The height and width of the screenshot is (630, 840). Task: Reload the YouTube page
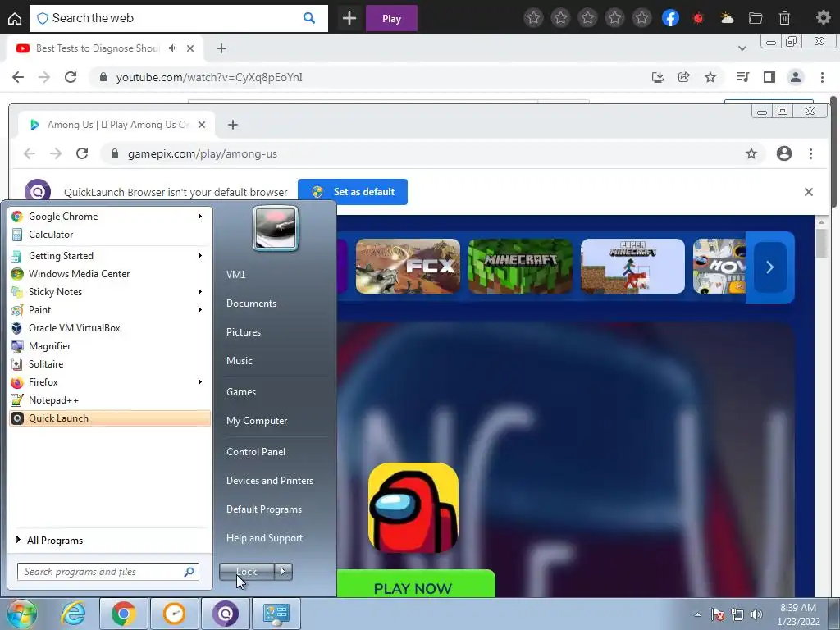click(x=71, y=77)
